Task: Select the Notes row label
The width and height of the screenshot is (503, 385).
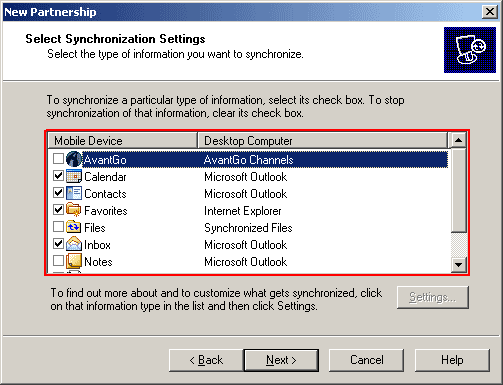Action: click(x=98, y=262)
